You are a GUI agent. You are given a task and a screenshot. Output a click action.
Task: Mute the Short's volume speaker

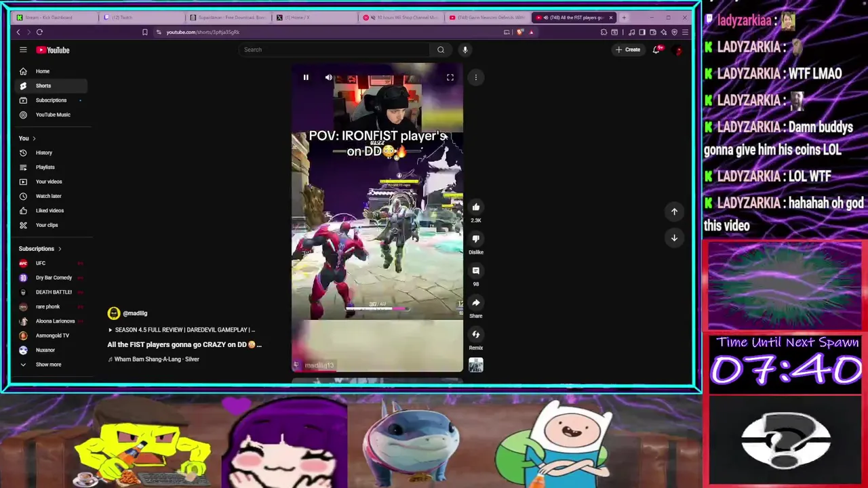click(x=329, y=77)
